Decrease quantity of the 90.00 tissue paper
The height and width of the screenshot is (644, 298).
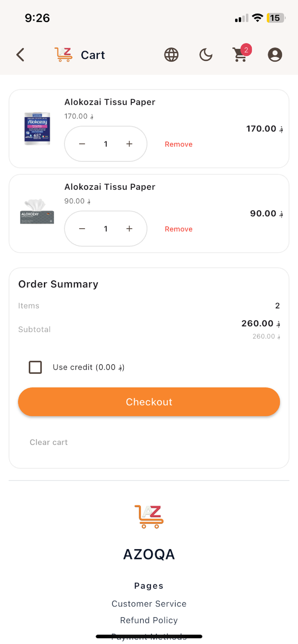point(82,229)
